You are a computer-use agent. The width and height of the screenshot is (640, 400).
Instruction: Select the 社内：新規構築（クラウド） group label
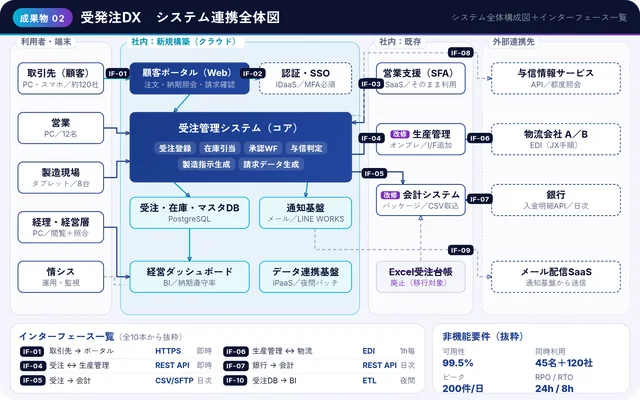[x=184, y=42]
